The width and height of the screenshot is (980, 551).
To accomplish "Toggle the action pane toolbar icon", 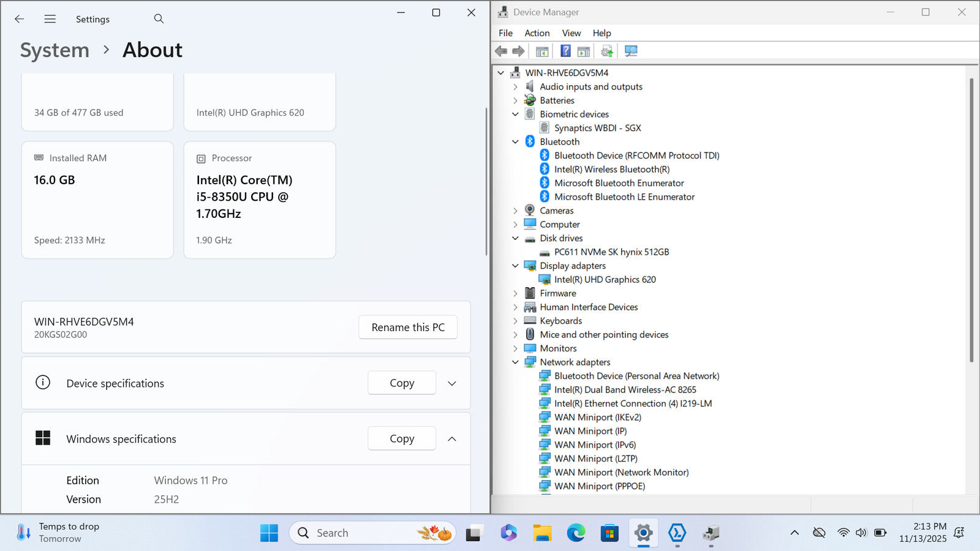I will coord(584,51).
